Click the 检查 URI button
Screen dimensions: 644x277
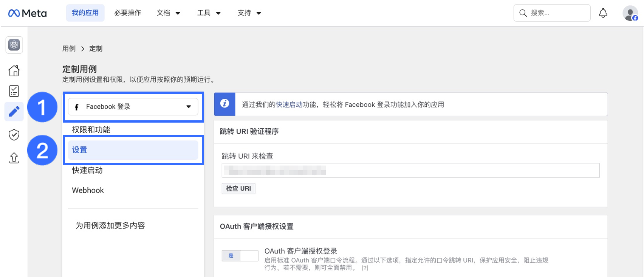[238, 188]
